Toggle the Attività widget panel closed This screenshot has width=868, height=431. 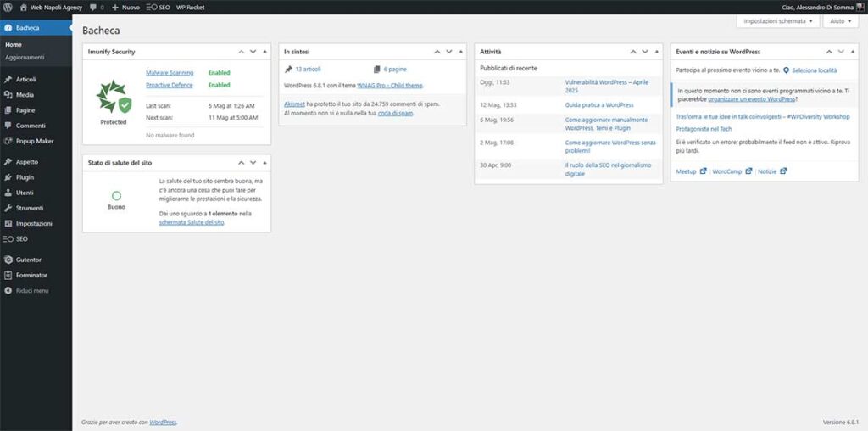click(x=657, y=52)
